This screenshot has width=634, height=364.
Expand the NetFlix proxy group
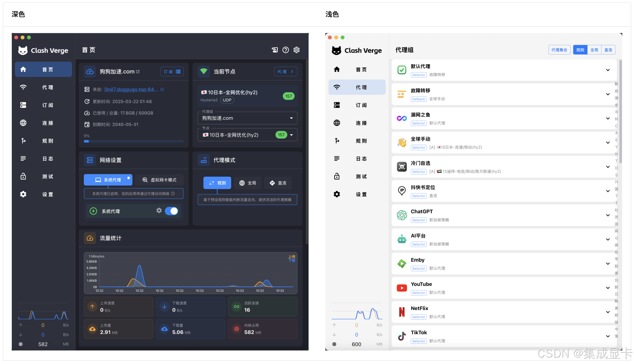pos(608,312)
